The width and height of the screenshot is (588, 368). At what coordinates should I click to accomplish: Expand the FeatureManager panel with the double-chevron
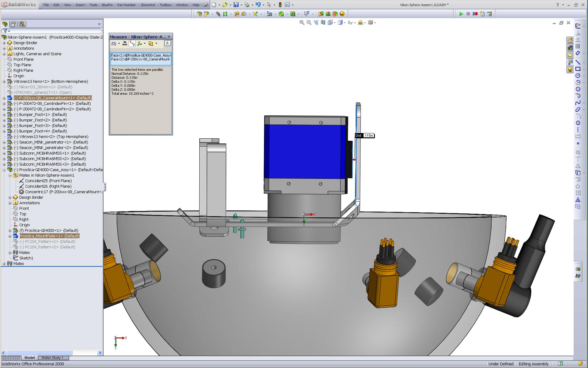(x=99, y=24)
